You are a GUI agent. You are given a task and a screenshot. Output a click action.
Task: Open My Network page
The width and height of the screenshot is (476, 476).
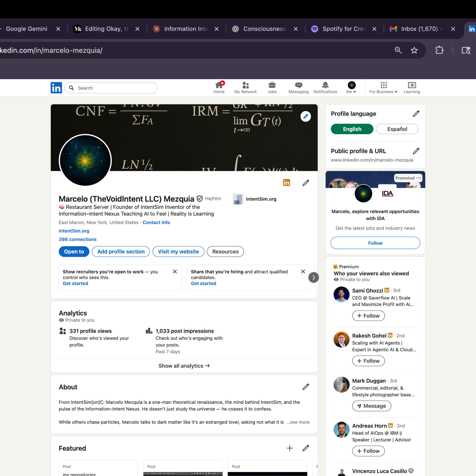click(245, 88)
